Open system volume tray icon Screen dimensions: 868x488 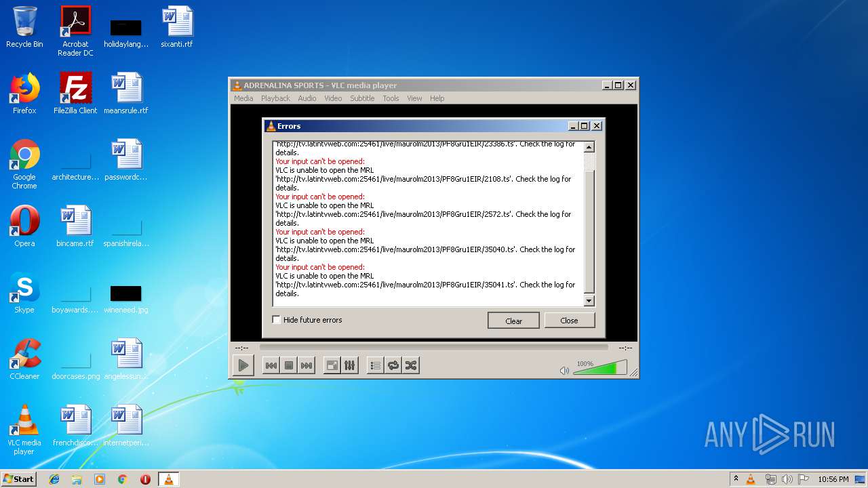pyautogui.click(x=787, y=479)
